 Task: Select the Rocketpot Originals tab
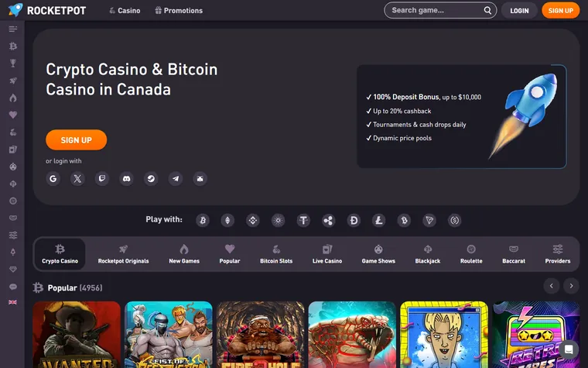pos(123,254)
